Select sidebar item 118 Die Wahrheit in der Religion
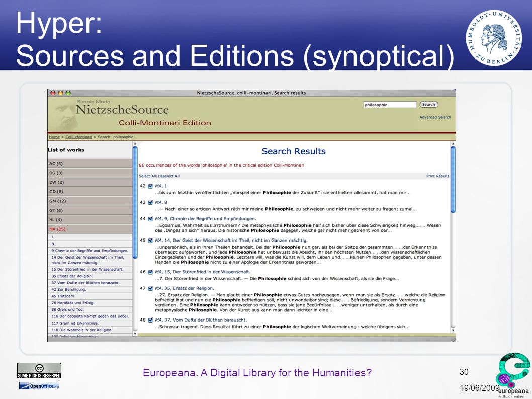This screenshot has width=532, height=399. (90, 330)
